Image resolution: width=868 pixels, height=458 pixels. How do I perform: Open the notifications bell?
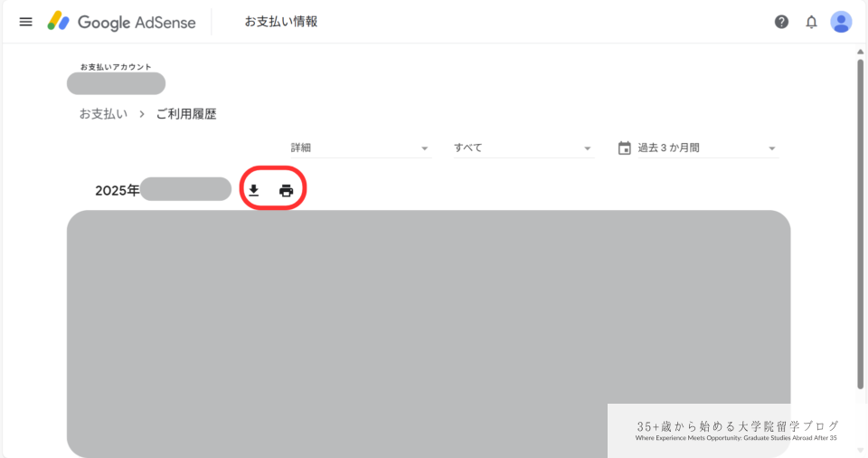[x=811, y=23]
